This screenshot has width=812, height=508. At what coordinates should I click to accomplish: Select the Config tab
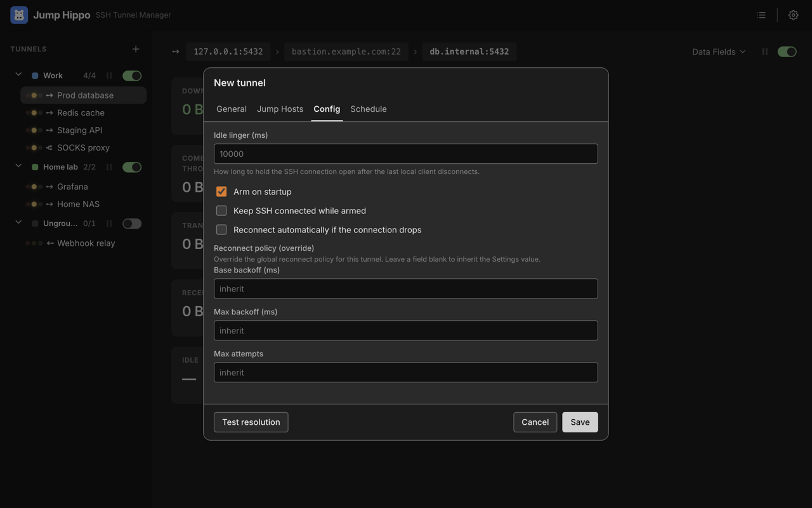[327, 109]
